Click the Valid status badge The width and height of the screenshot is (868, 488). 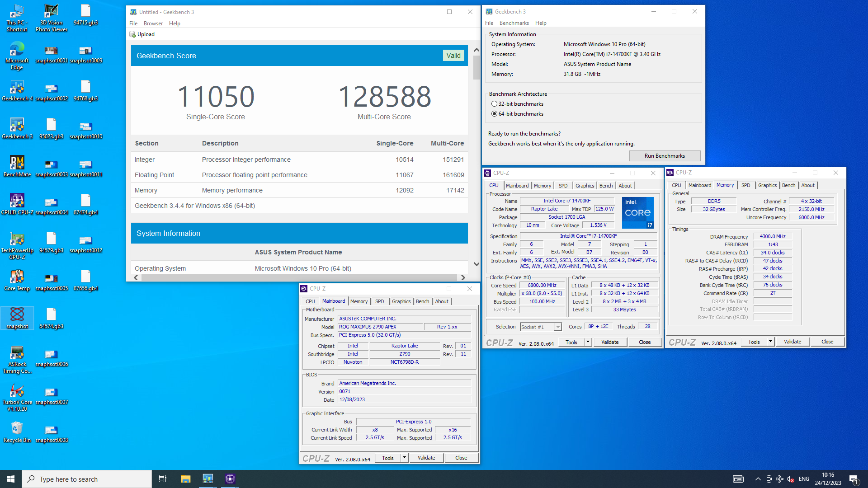pos(453,56)
